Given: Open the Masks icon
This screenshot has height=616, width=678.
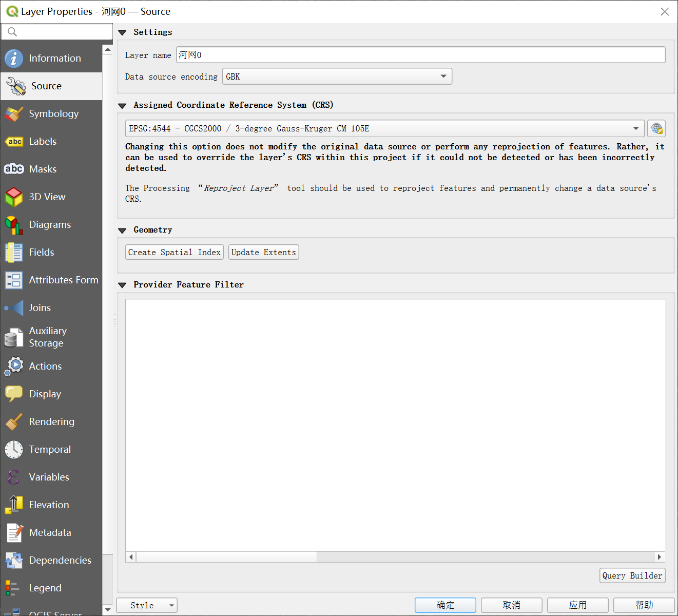Looking at the screenshot, I should tap(14, 169).
